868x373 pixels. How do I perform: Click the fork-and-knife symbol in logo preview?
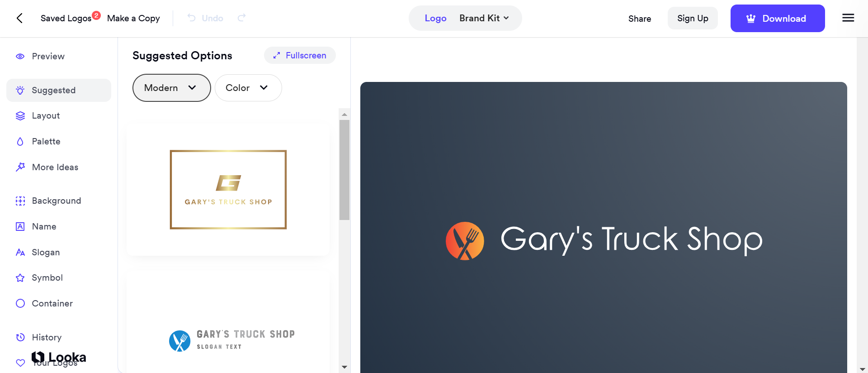(x=465, y=241)
